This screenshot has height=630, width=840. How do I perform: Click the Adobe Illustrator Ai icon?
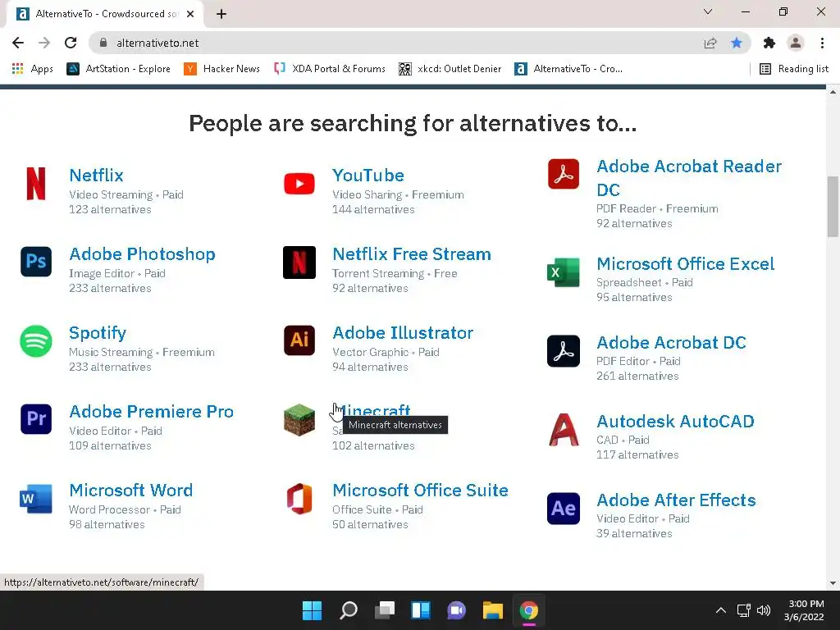click(x=299, y=340)
